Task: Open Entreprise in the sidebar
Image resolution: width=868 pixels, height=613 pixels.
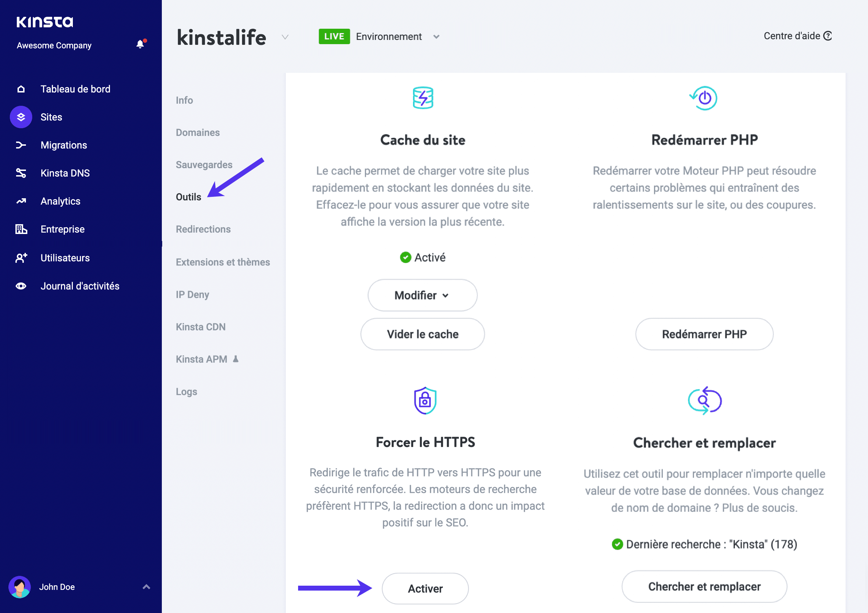Action: (62, 229)
